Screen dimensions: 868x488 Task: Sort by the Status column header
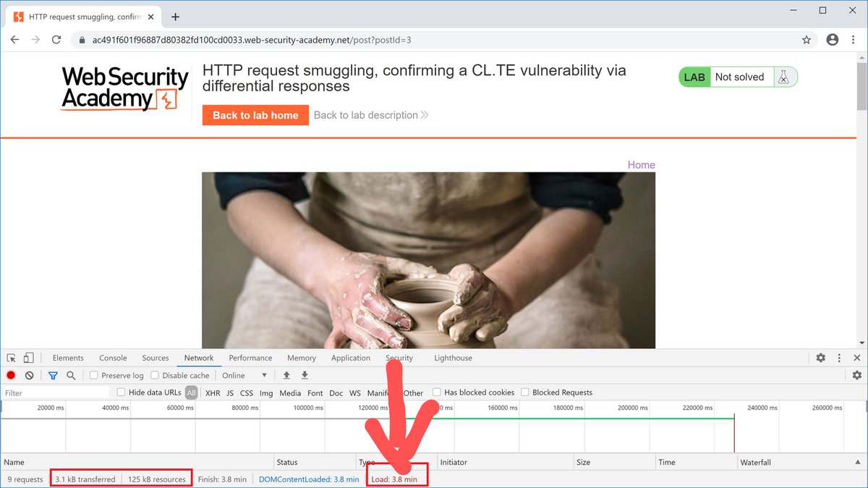click(315, 462)
